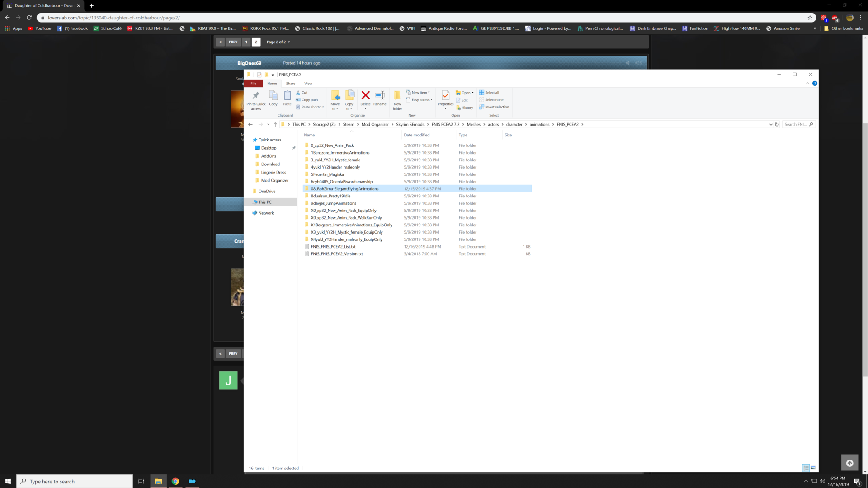Select Network in the navigation pane

coord(266,213)
